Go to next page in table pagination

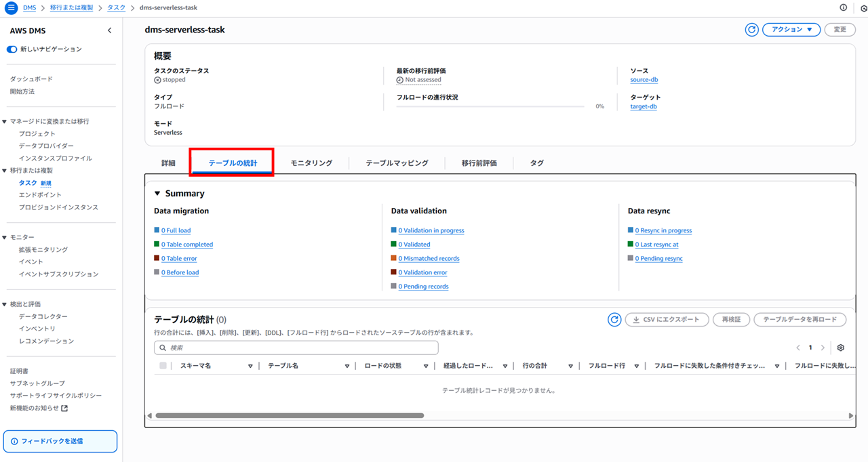coord(823,348)
